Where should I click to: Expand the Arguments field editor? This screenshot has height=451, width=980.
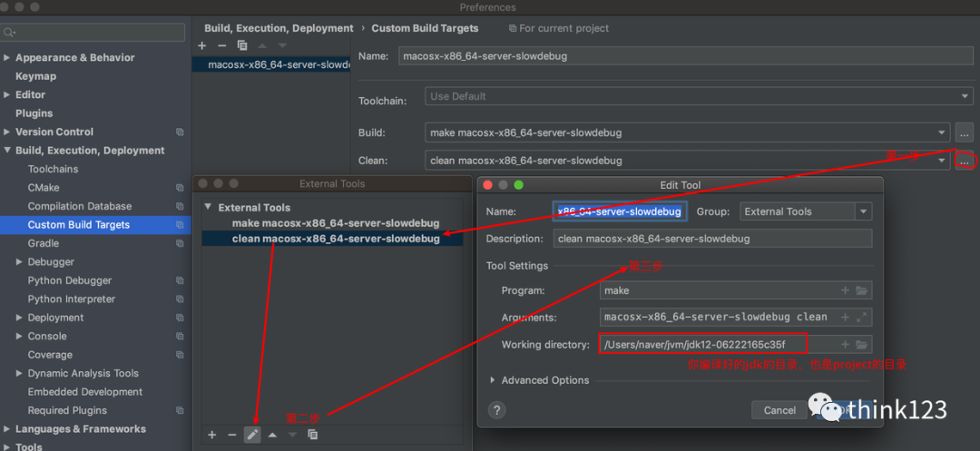click(x=861, y=318)
